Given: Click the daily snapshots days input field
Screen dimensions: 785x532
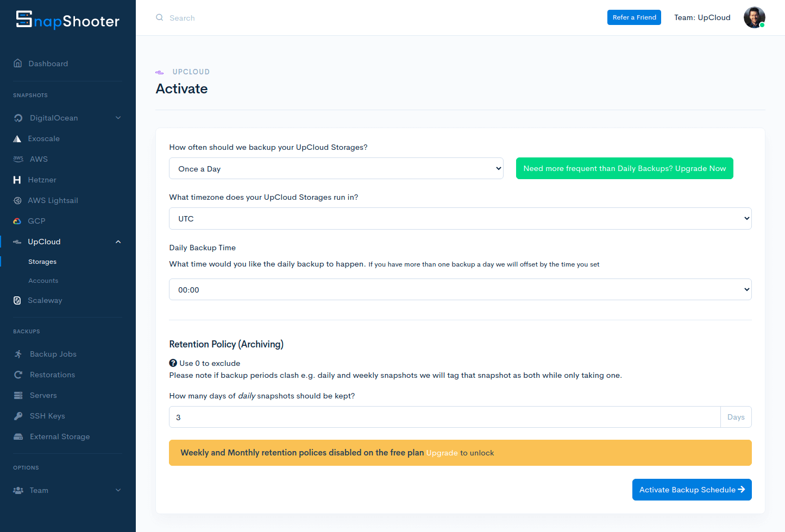Looking at the screenshot, I should tap(444, 417).
